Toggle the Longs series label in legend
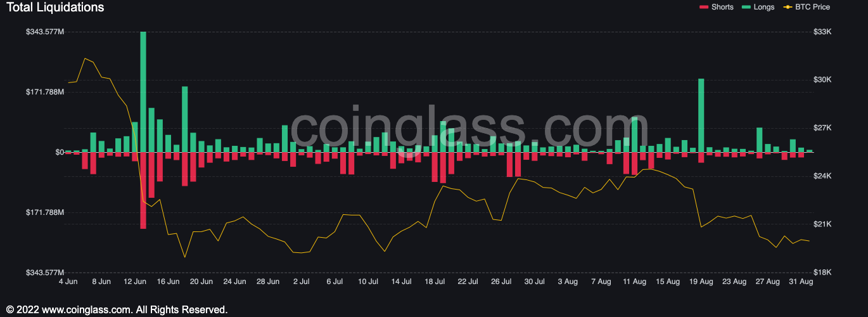The height and width of the screenshot is (317, 868). 764,7
